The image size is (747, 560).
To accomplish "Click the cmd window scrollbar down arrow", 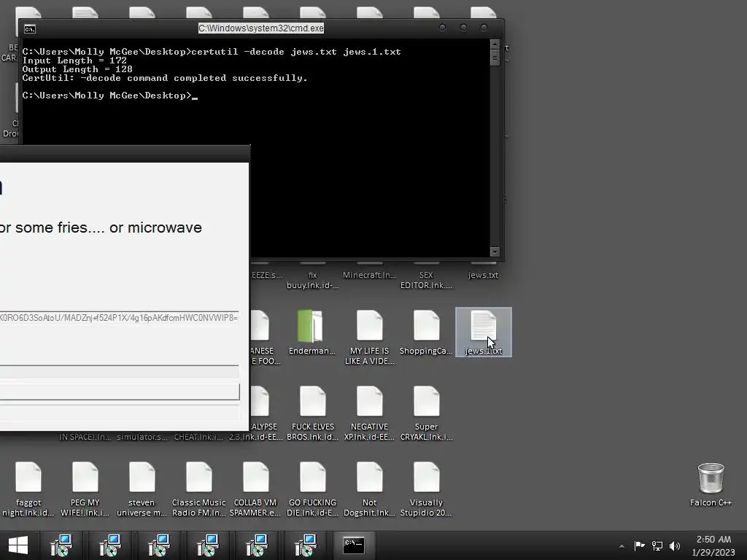I will [x=495, y=252].
